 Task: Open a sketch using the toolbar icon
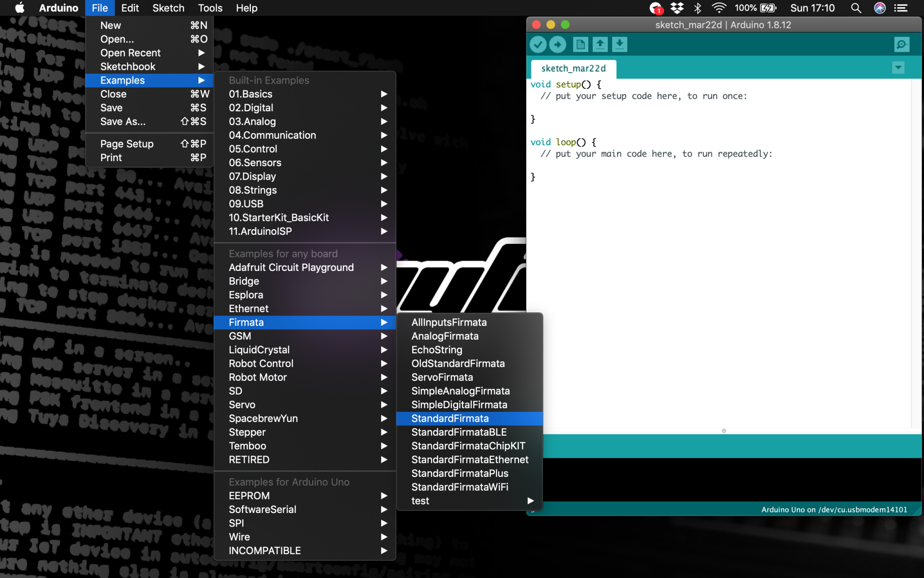point(601,44)
